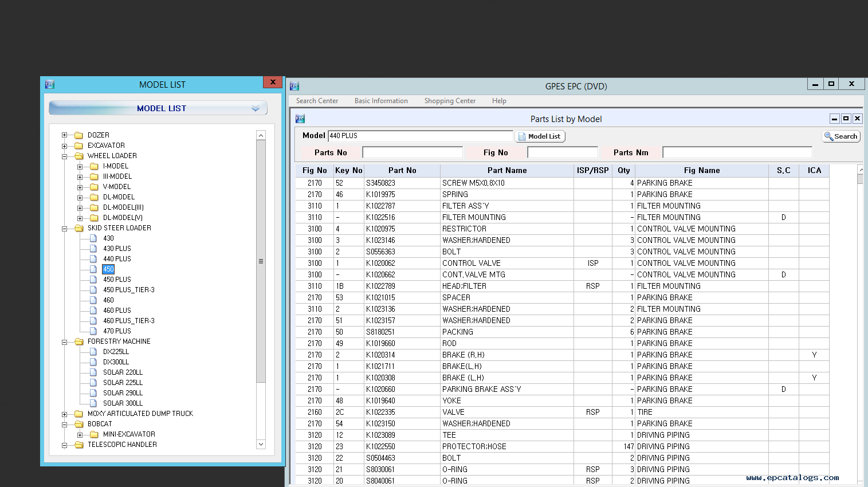
Task: Expand the DL-MODEL(V) subfolder
Action: 80,218
